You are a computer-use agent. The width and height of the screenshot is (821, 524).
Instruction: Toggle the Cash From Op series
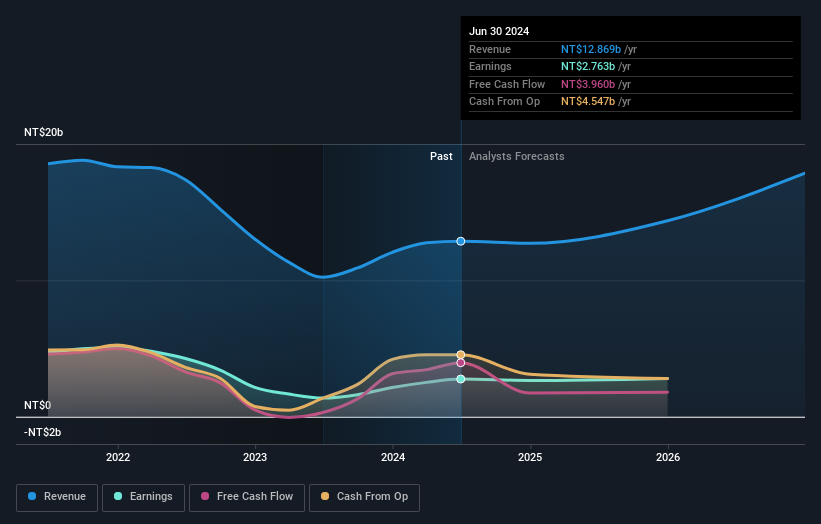[364, 497]
